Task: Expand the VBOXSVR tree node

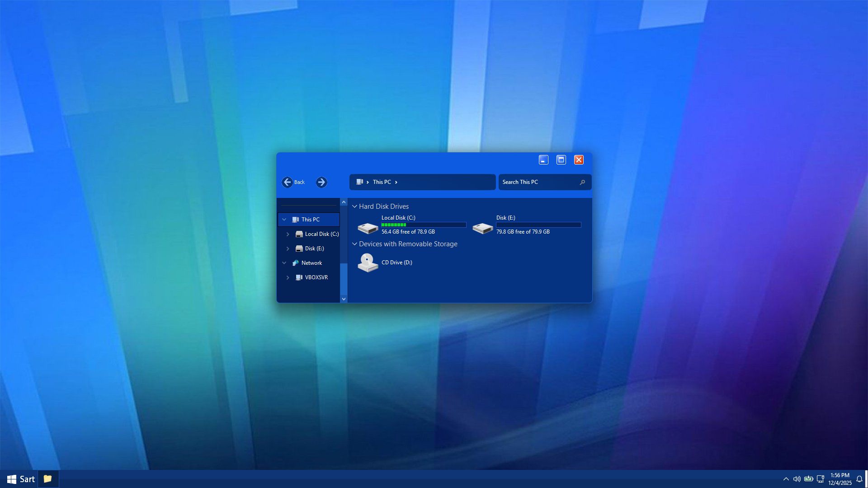Action: tap(288, 277)
